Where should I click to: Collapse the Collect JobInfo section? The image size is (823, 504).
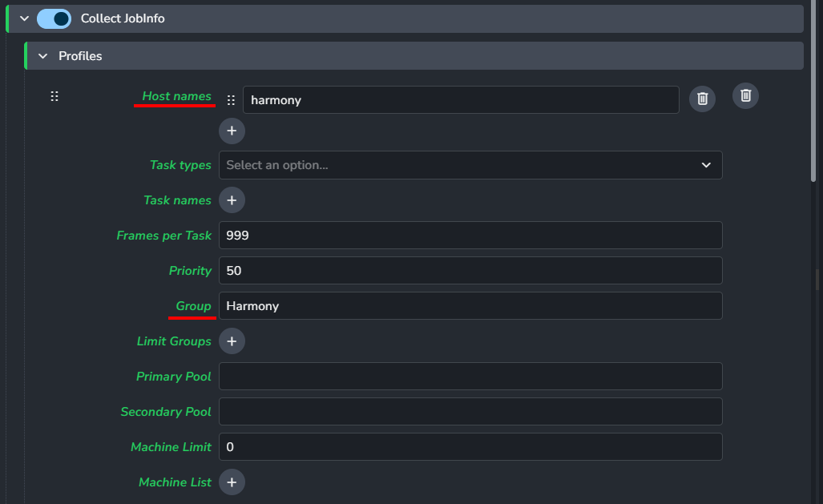(24, 18)
